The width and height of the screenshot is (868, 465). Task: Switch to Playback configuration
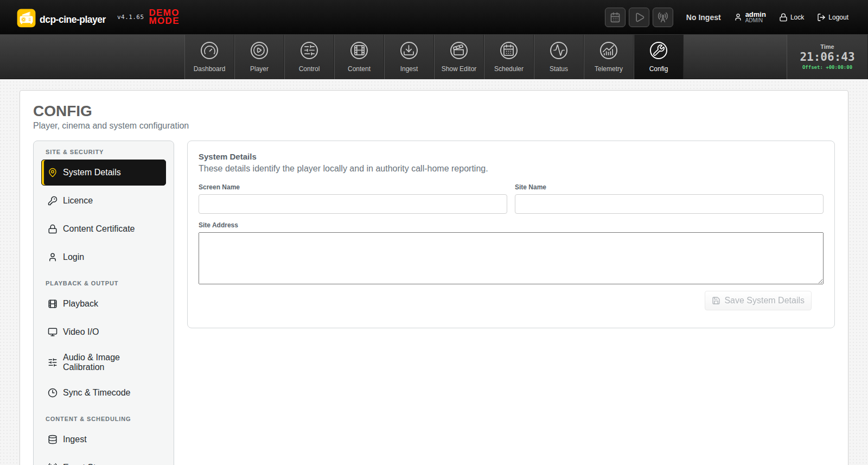(x=104, y=304)
